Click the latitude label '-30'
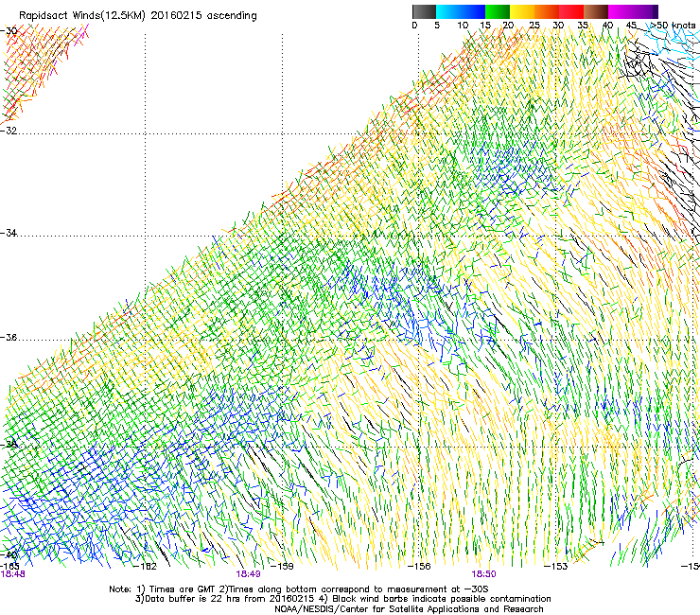Screen dimensions: 700x615 [9, 31]
